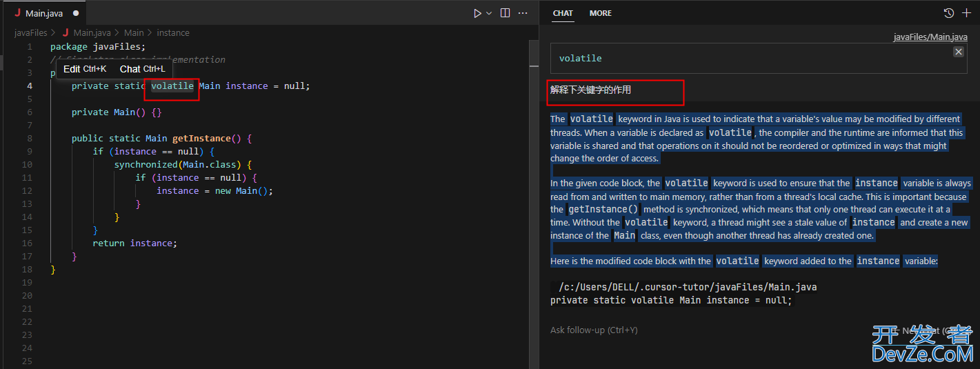Click the 'private Main() {}' code line

pos(117,112)
